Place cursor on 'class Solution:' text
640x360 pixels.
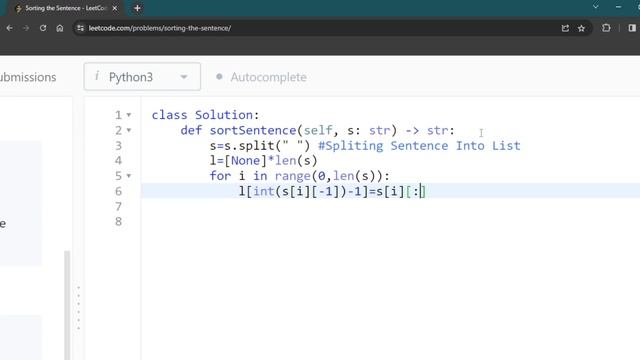click(x=205, y=115)
